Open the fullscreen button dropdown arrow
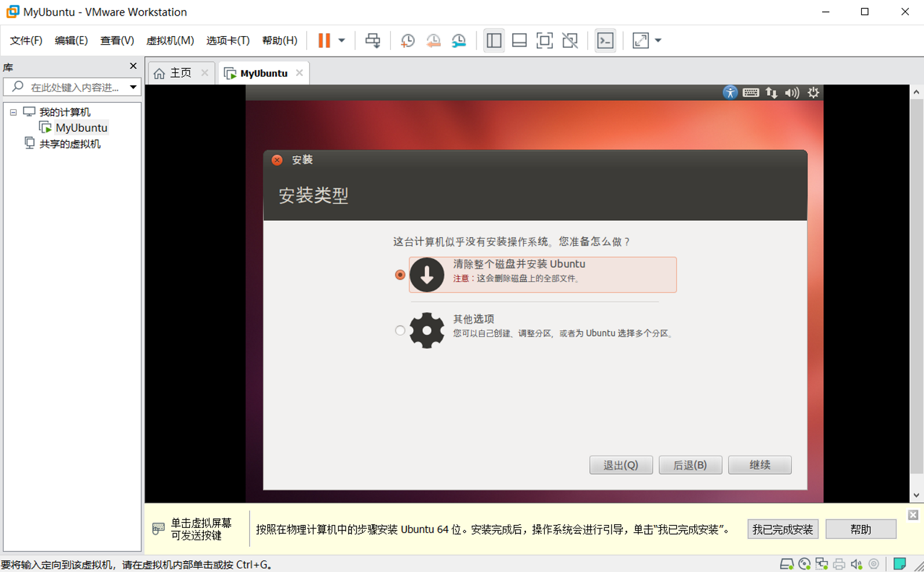 coord(657,40)
